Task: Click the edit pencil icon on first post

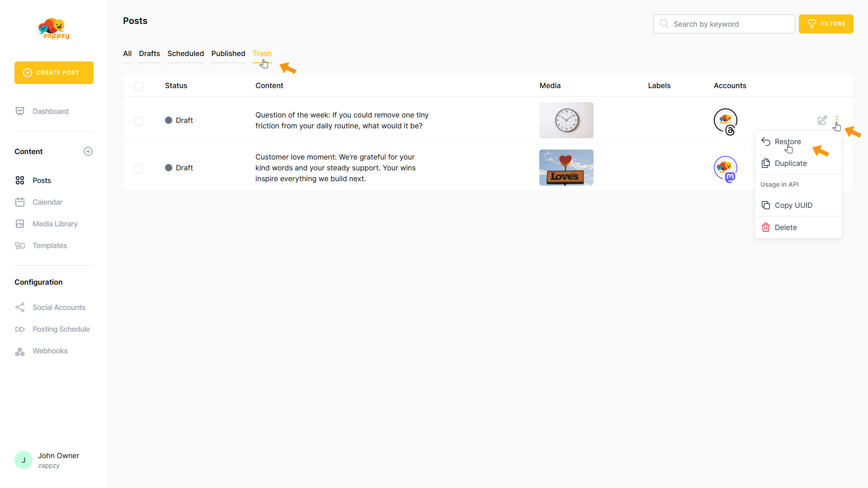Action: click(x=822, y=120)
